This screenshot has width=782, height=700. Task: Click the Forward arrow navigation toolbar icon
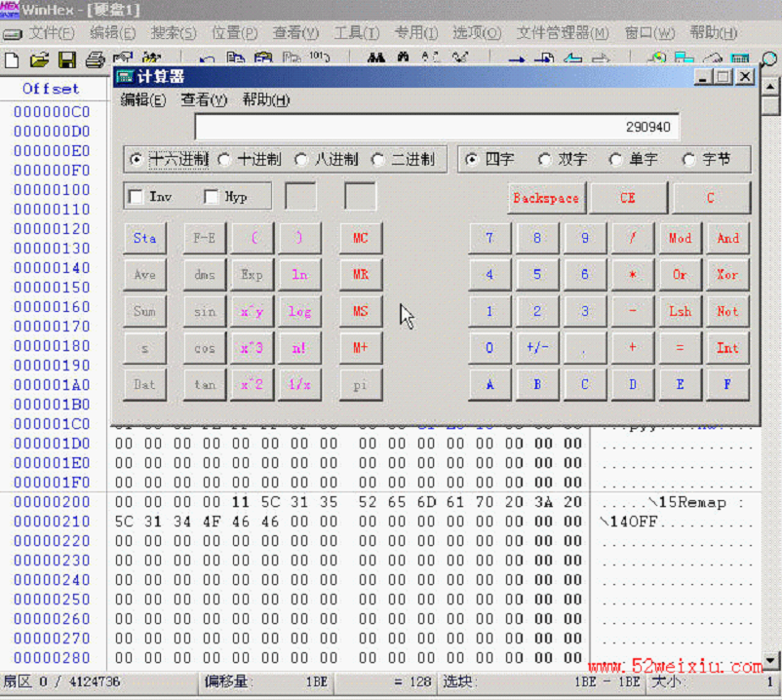(601, 58)
